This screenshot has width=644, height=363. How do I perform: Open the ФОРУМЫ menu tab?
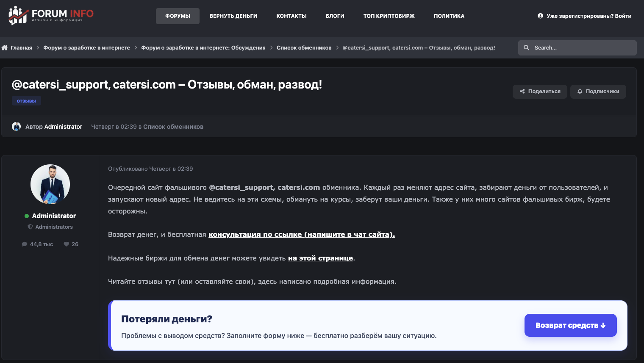[178, 16]
